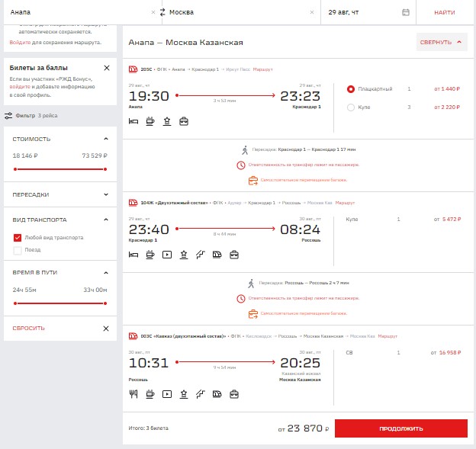Click войдите link in РЖД Бонус text
Screen dimensions: 476x449
coord(20,87)
